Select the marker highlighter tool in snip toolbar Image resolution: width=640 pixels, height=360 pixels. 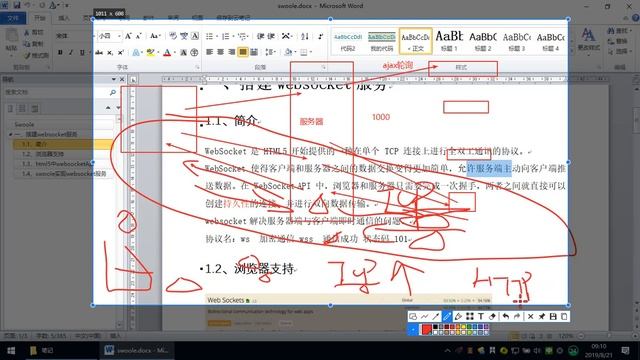(x=458, y=316)
